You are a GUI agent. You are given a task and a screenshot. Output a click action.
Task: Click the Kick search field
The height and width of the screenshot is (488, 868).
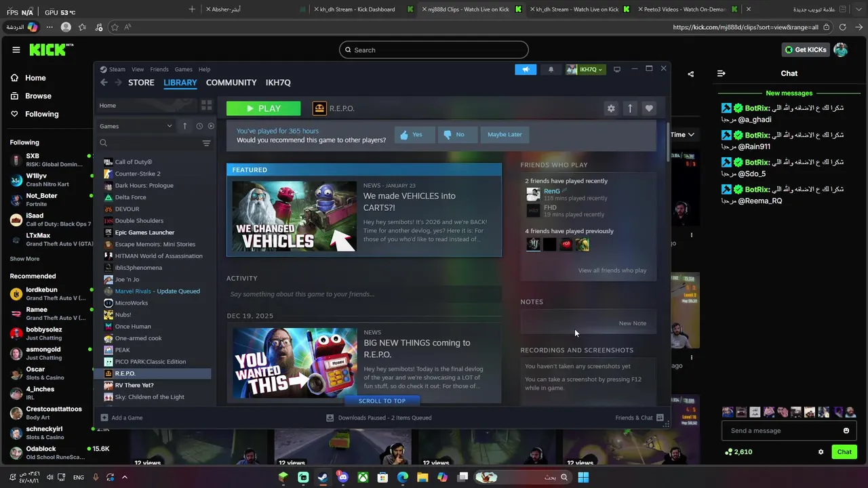click(434, 49)
